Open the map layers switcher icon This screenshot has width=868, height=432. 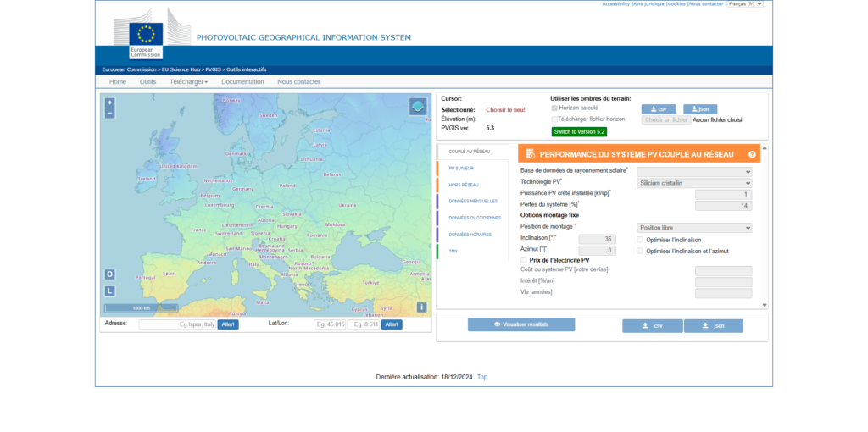coord(418,107)
